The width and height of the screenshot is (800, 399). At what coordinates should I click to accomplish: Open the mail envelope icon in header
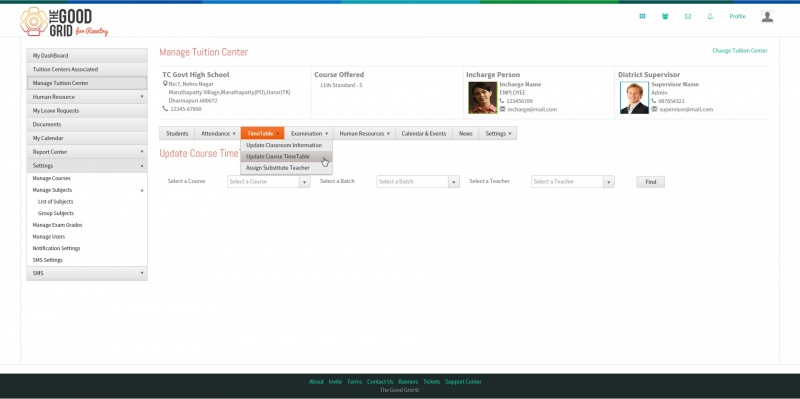pyautogui.click(x=688, y=16)
